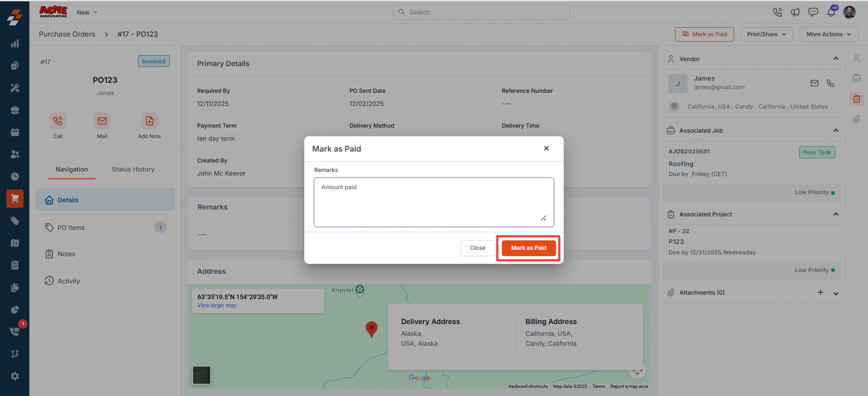The image size is (868, 396).
Task: Click the top Search field
Action: (x=481, y=12)
